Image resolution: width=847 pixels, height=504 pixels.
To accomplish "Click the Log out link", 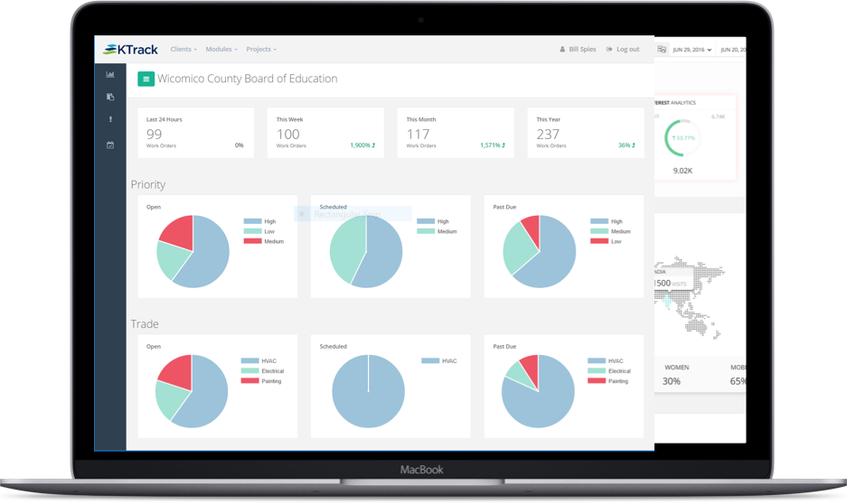I will [x=623, y=49].
